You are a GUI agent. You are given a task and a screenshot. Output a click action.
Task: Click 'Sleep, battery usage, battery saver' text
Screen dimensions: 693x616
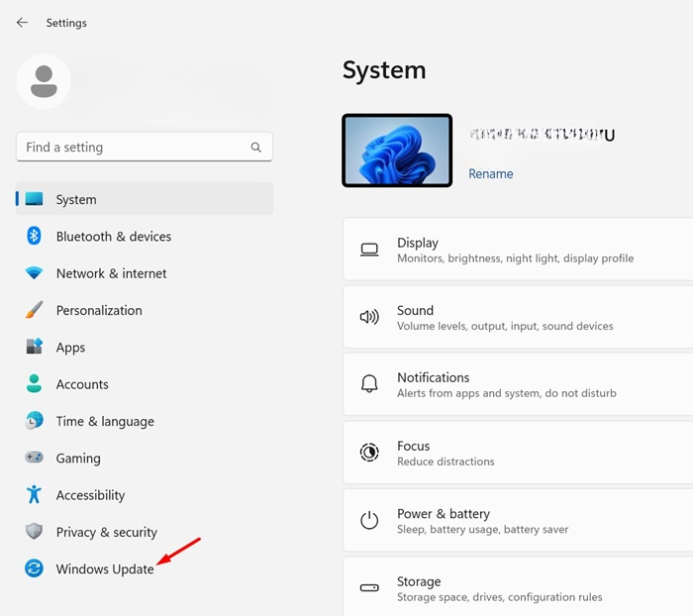click(x=483, y=529)
